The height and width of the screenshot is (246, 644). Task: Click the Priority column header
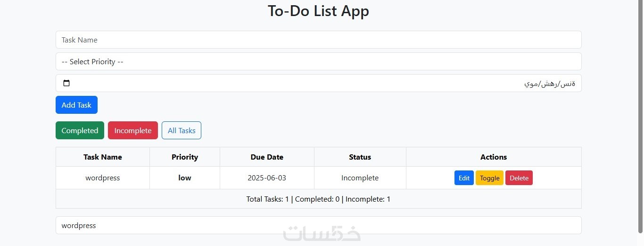pos(185,157)
